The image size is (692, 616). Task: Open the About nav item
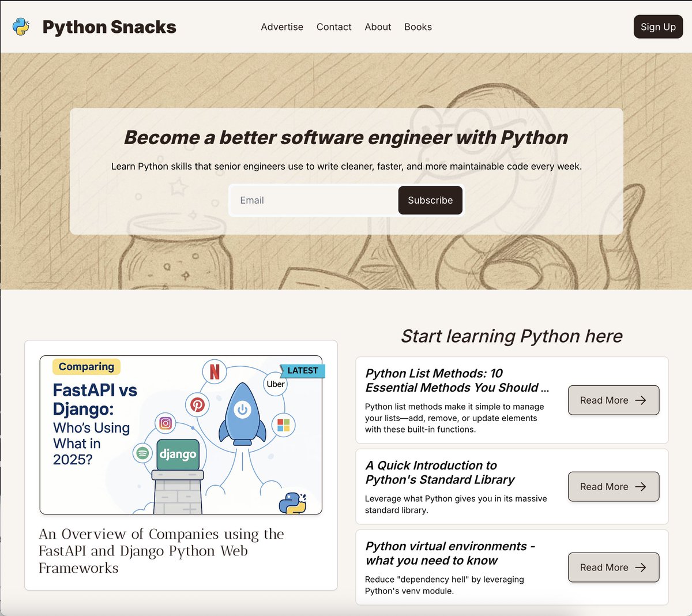[378, 27]
